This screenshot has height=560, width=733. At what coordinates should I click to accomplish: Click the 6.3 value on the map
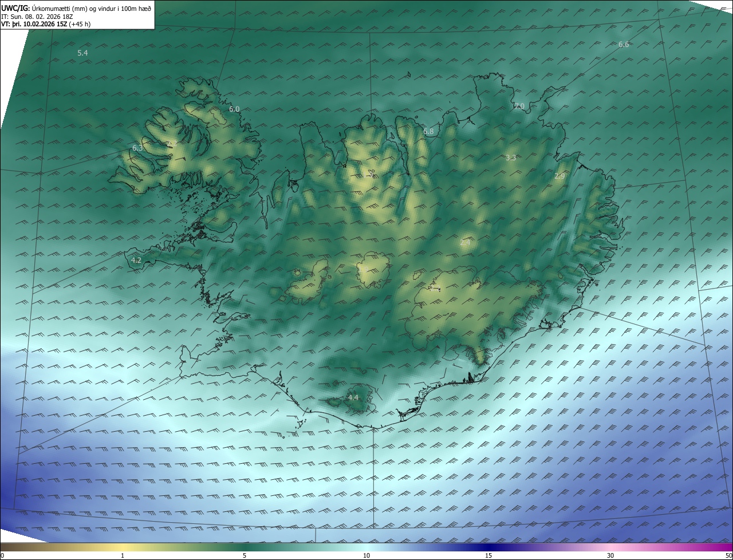[137, 148]
